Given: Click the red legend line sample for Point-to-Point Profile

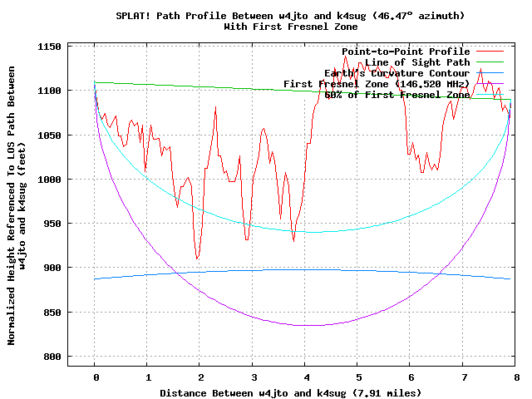Looking at the screenshot, I should 490,52.
